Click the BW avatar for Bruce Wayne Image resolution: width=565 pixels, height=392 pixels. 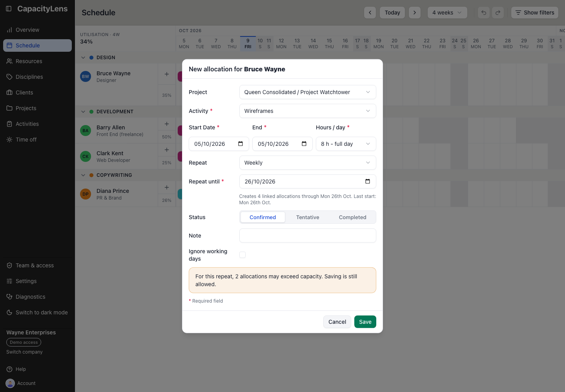[x=86, y=76]
